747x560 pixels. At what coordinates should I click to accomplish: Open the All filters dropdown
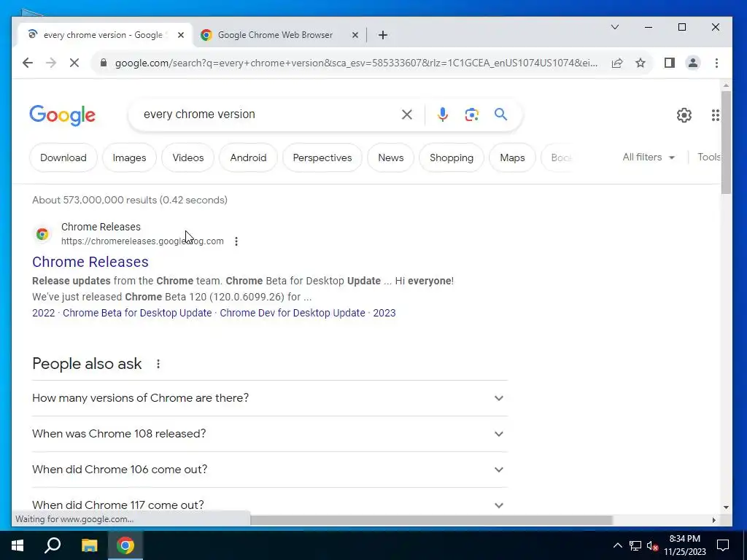pos(649,157)
